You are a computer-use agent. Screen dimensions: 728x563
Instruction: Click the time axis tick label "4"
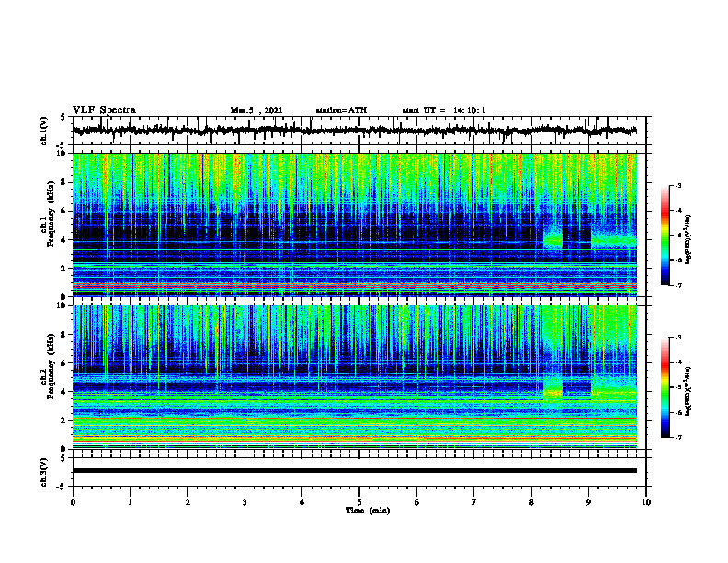tap(302, 502)
